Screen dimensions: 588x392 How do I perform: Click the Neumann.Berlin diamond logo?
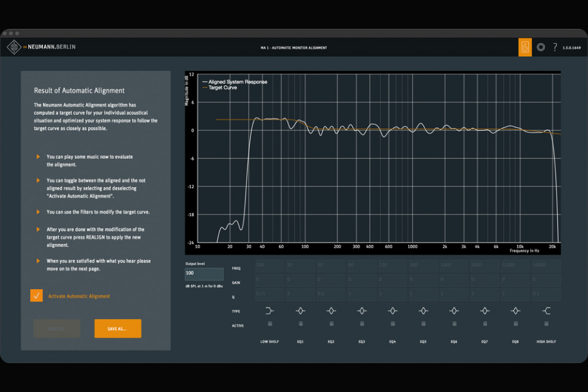(x=14, y=47)
